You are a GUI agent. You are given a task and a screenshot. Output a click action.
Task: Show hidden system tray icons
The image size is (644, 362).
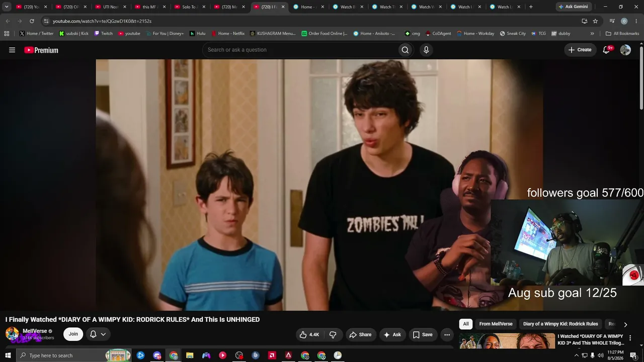576,355
